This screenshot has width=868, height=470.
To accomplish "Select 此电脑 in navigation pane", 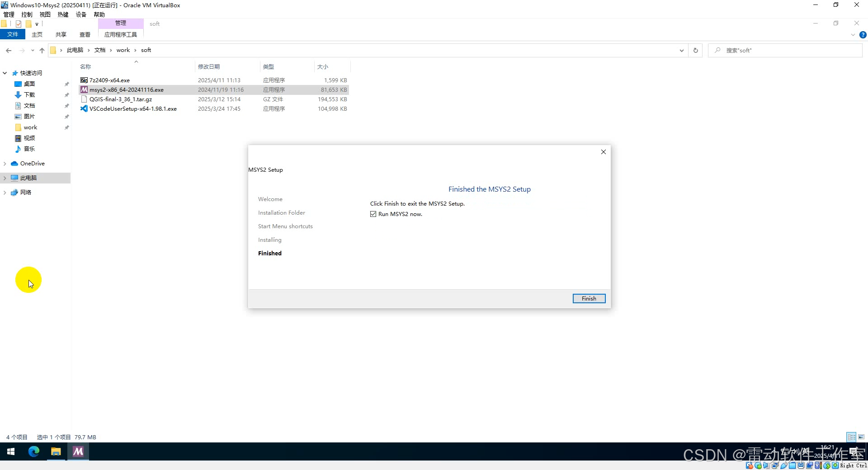I will pyautogui.click(x=28, y=178).
